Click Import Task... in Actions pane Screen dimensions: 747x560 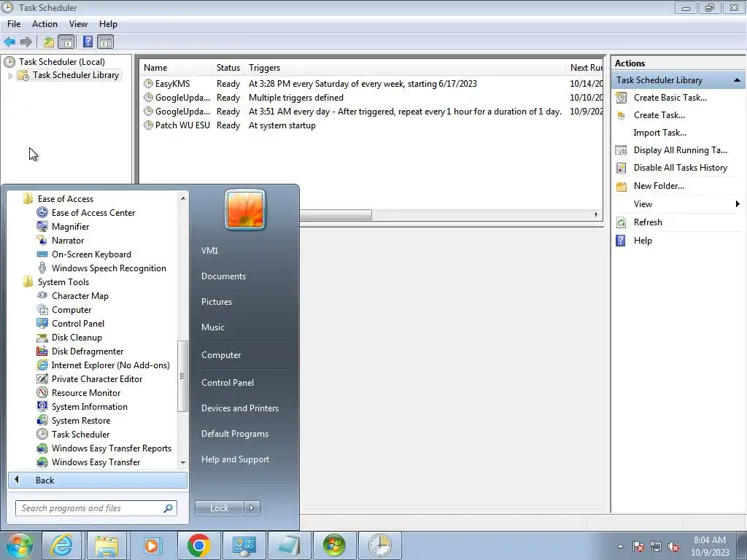tap(659, 133)
